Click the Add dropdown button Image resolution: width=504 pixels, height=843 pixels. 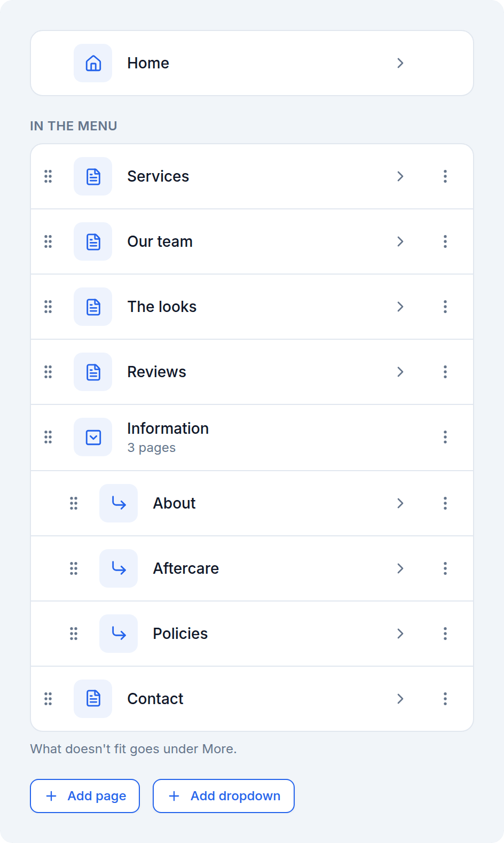[224, 796]
